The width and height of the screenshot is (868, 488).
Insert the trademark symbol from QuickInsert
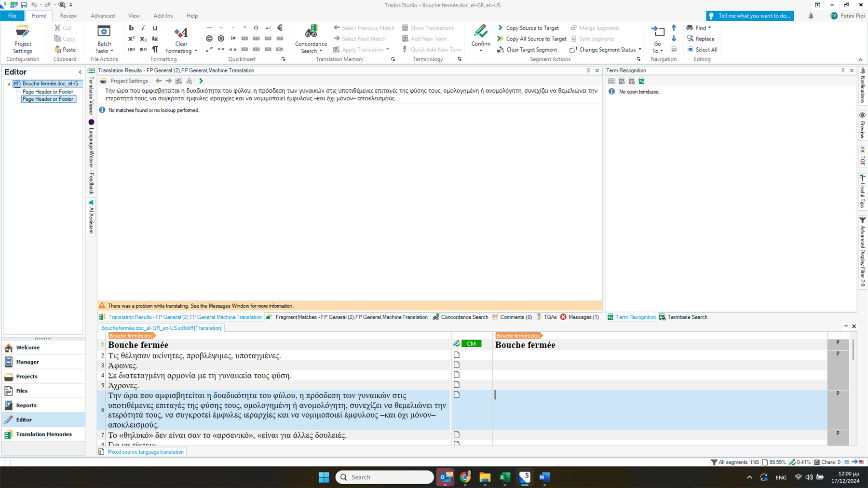pos(233,38)
